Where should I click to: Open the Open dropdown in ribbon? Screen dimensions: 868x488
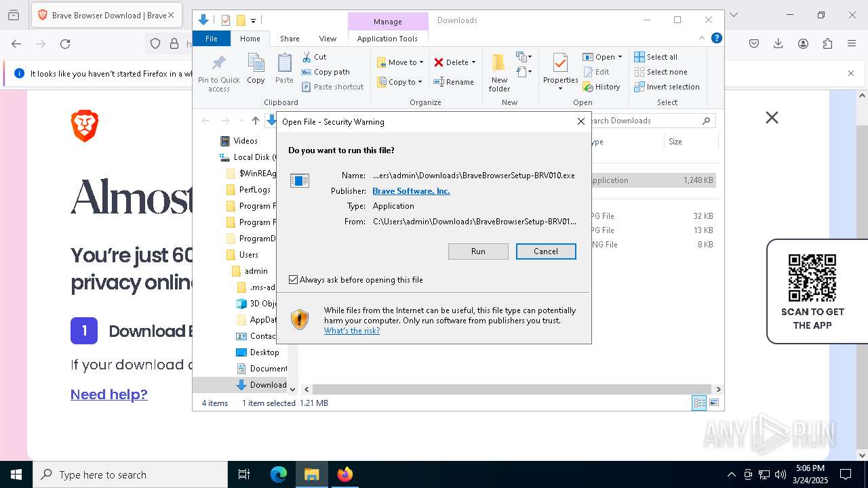click(x=602, y=57)
